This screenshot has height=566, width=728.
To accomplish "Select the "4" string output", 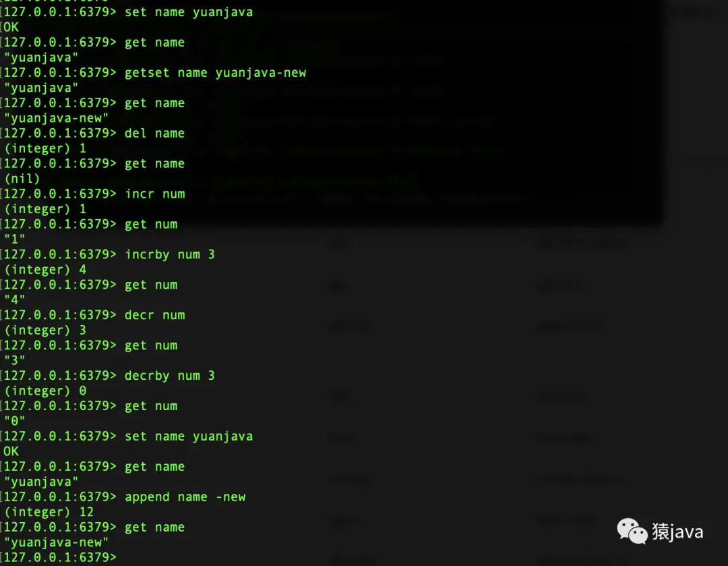I will (x=14, y=300).
